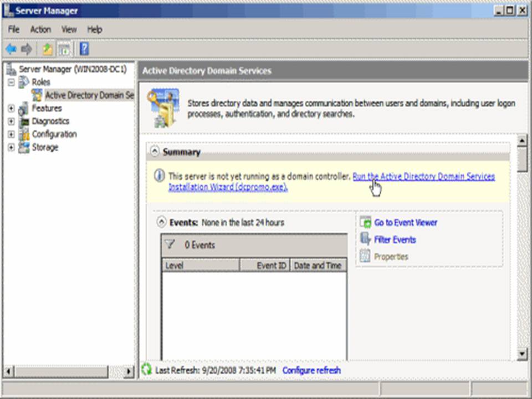Click the Active Directory Domain Services tree icon
The width and height of the screenshot is (532, 399).
click(x=37, y=95)
